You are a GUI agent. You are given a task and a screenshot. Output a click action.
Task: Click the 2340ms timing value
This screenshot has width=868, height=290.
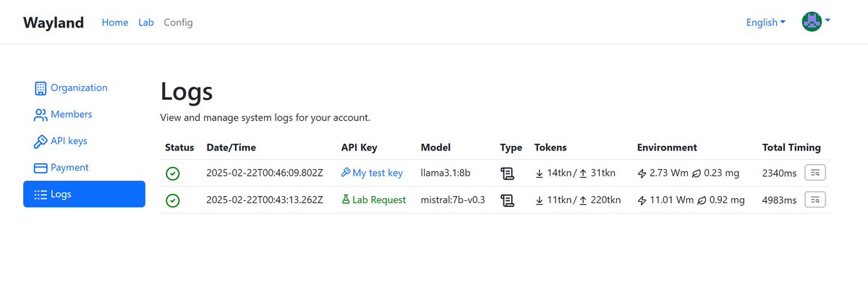click(x=779, y=174)
